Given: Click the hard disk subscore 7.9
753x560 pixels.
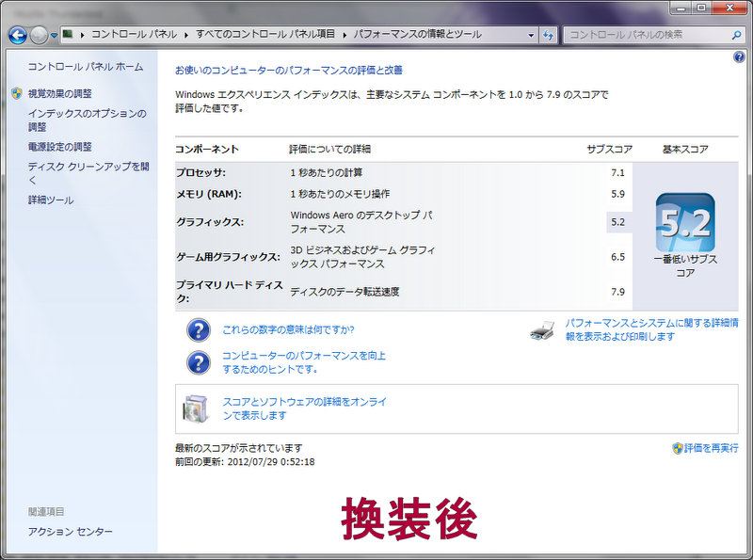Looking at the screenshot, I should click(617, 292).
